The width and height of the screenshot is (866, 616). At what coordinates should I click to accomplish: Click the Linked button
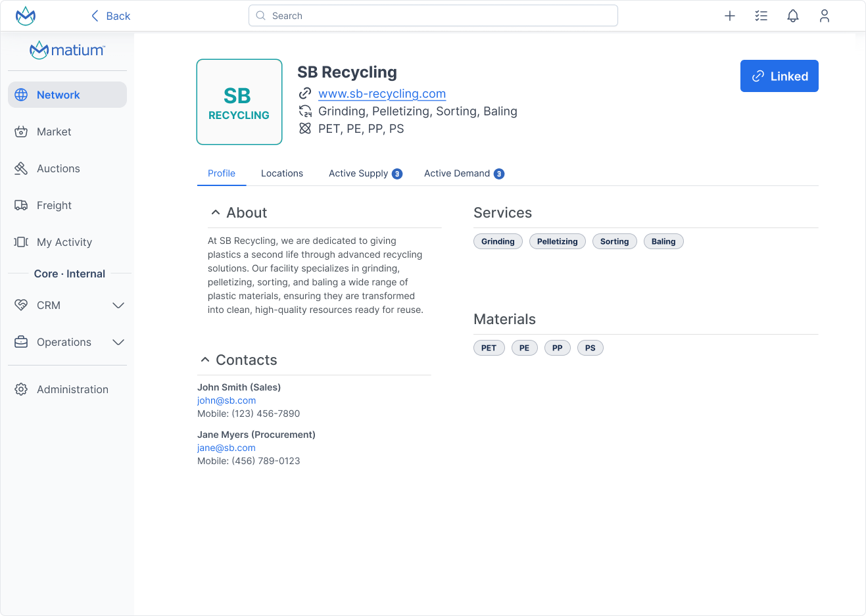[x=779, y=76]
